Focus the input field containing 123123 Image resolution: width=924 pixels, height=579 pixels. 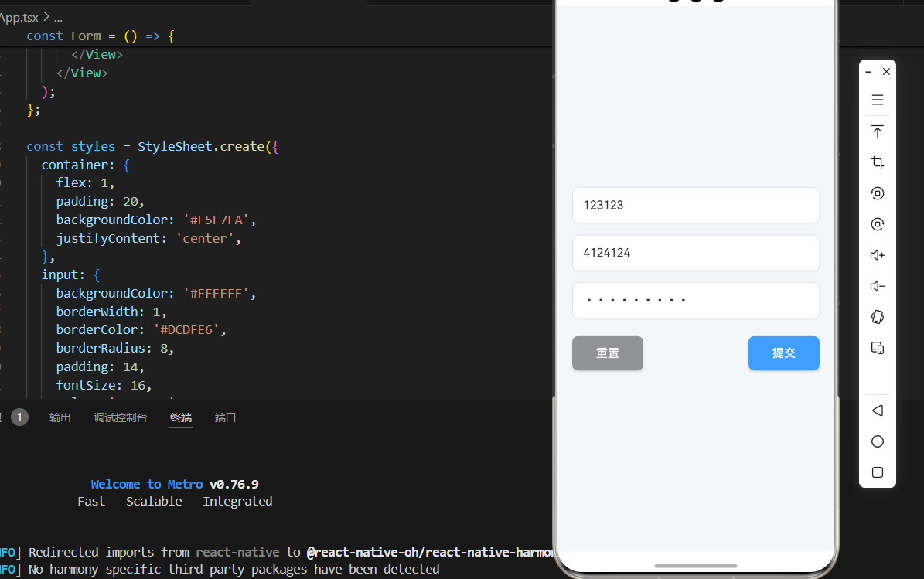tap(696, 205)
